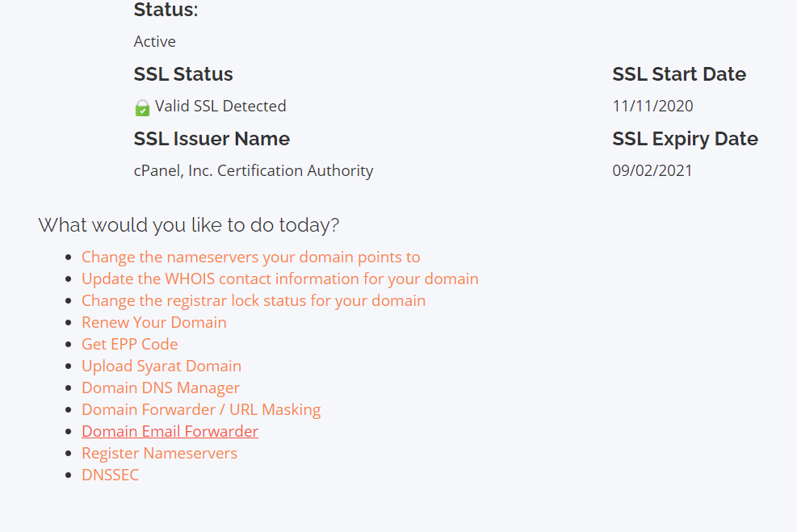Open the Update WHOIS contact information link

[x=279, y=279]
